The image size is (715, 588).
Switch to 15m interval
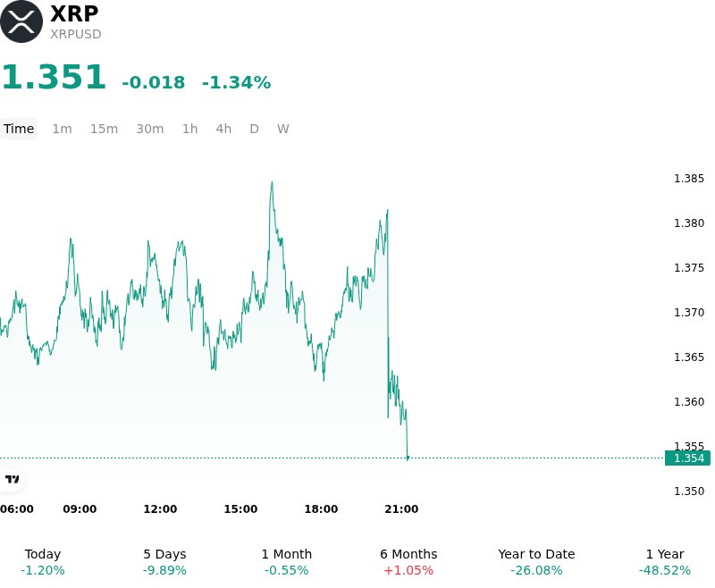[x=104, y=129]
